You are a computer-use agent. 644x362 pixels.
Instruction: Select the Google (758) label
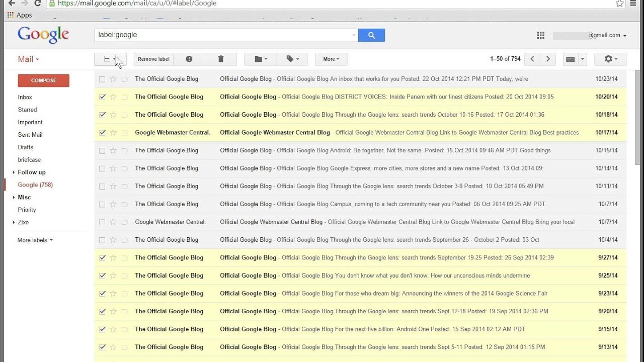point(35,185)
